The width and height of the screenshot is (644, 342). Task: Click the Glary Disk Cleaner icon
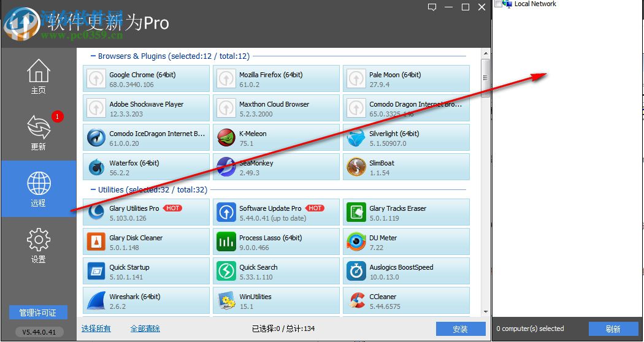pyautogui.click(x=96, y=242)
